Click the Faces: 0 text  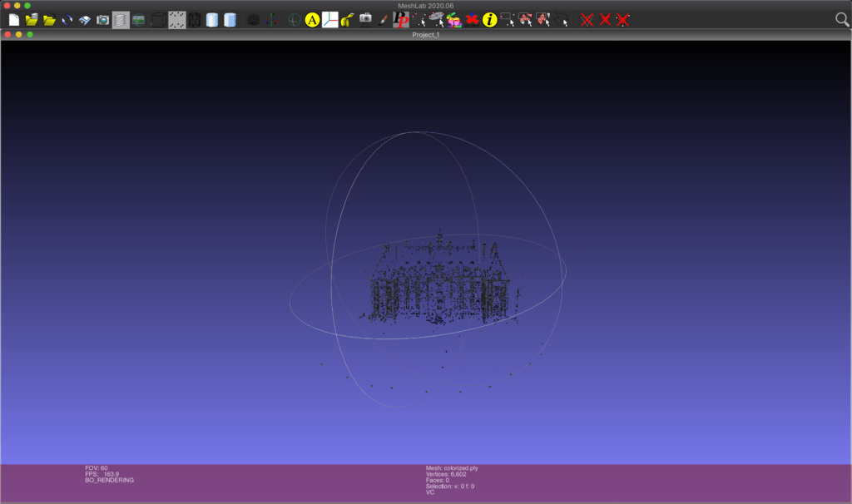coord(438,480)
